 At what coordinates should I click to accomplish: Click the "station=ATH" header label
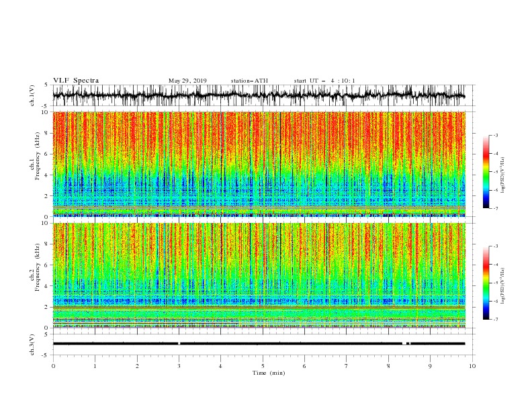(x=249, y=81)
